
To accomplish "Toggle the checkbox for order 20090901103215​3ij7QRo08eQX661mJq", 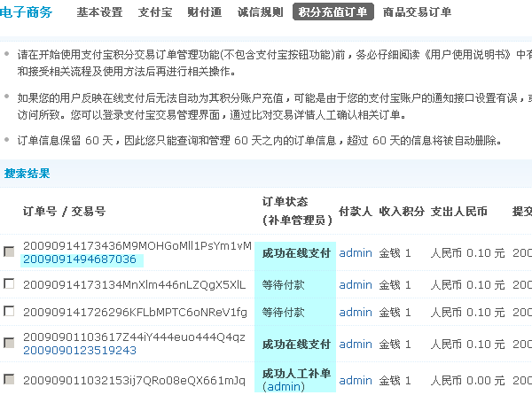I will (x=9, y=379).
